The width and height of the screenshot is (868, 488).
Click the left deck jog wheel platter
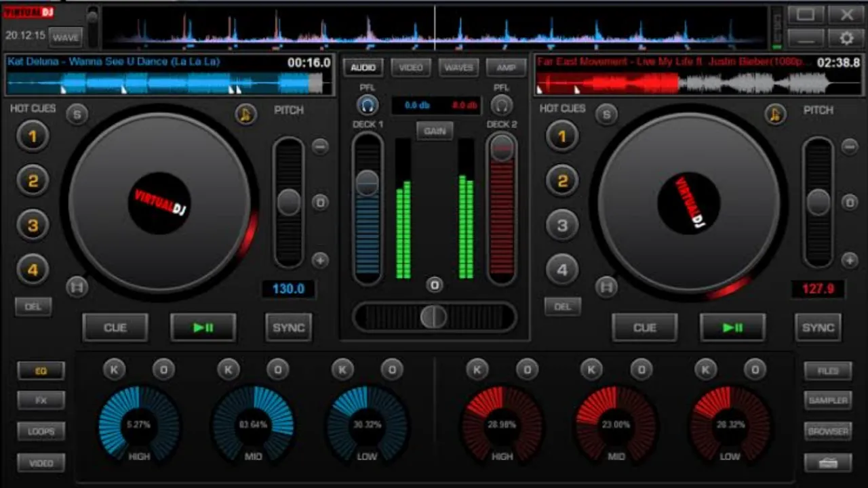(160, 203)
